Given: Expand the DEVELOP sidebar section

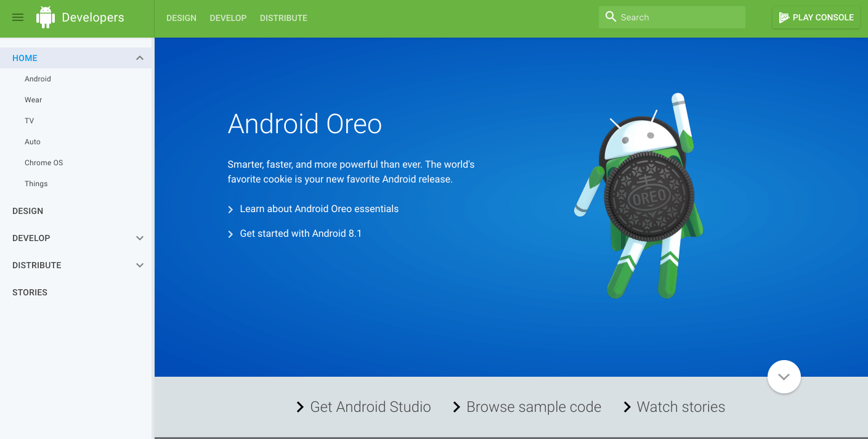Looking at the screenshot, I should tap(140, 238).
